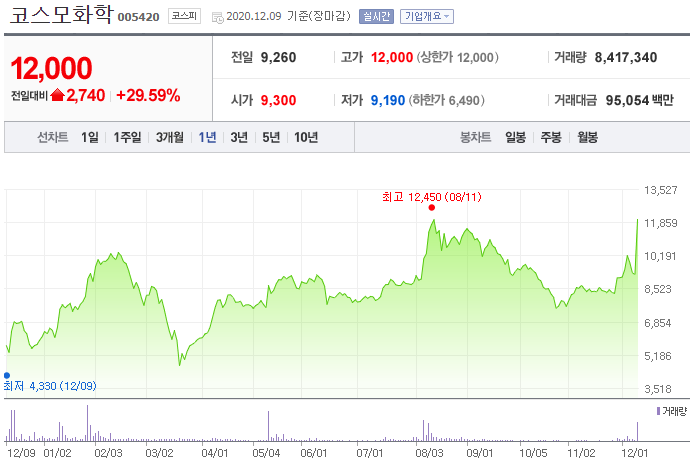
Task: Click the 최고 12,450 (08/11) label
Action: click(432, 197)
